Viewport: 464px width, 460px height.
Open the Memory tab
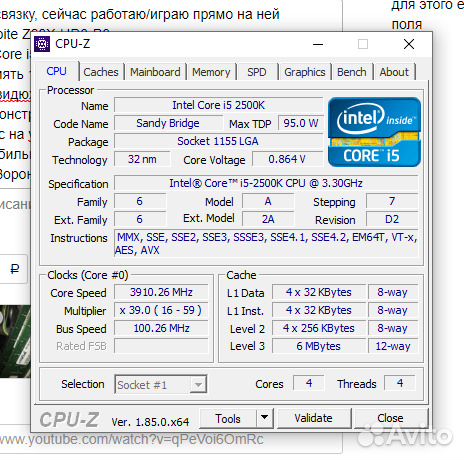pos(211,72)
